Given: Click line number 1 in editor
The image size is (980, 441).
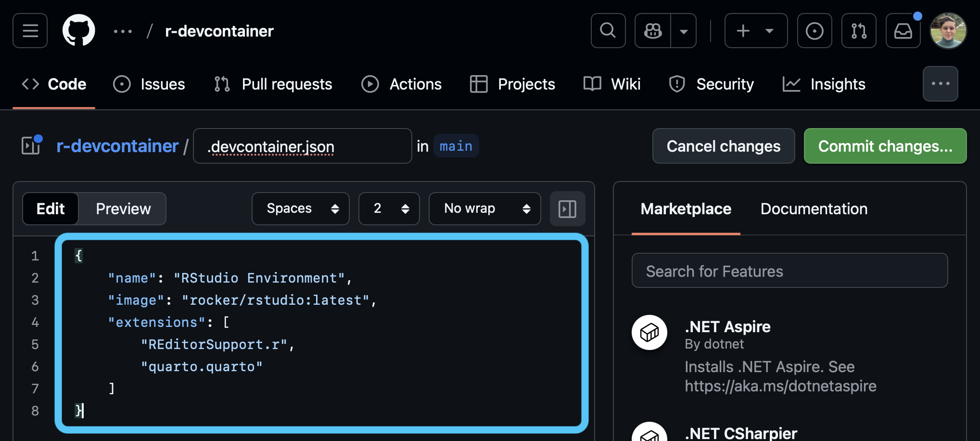Looking at the screenshot, I should click(x=35, y=256).
